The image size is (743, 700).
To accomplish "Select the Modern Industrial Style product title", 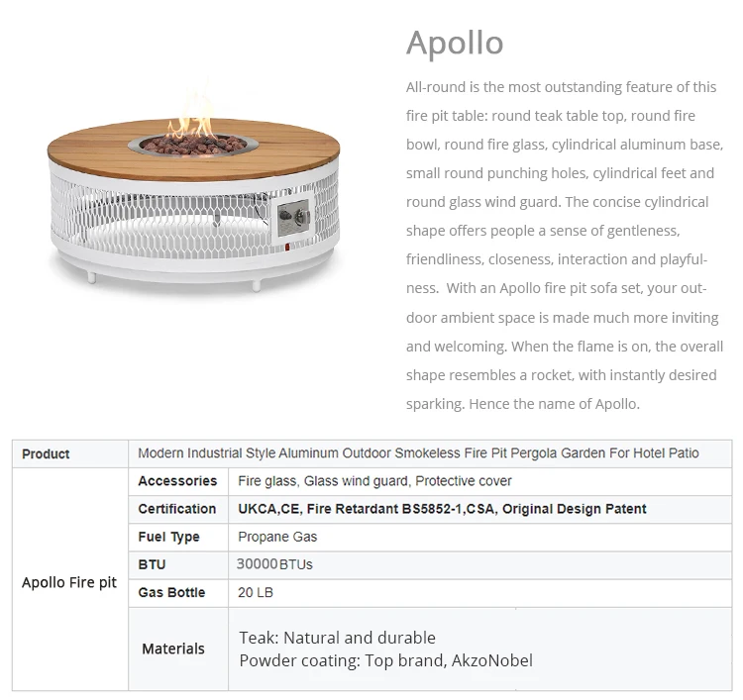I will click(418, 453).
